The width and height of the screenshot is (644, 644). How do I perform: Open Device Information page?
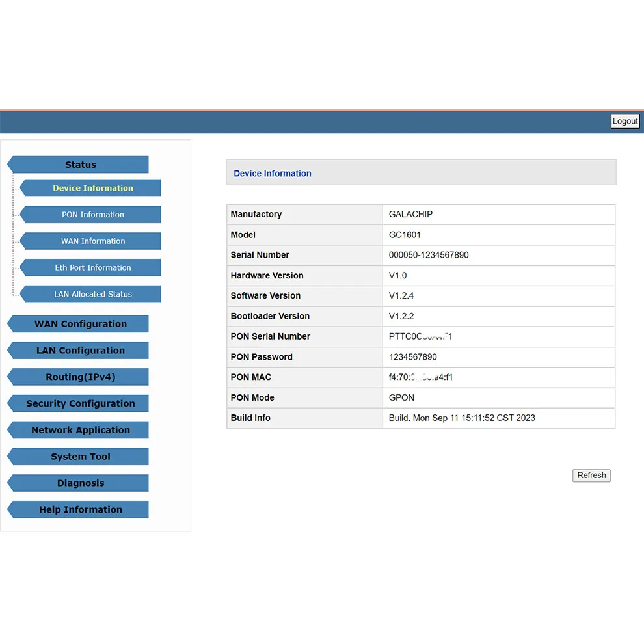(92, 188)
